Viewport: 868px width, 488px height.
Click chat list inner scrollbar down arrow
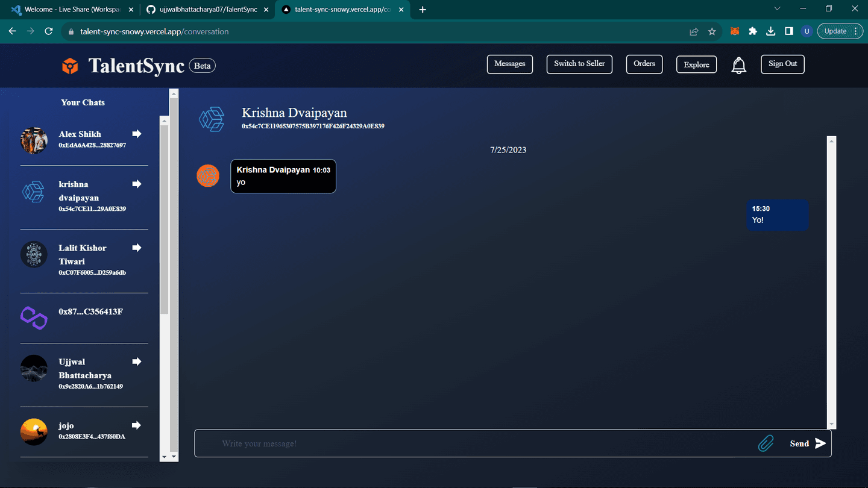[164, 457]
